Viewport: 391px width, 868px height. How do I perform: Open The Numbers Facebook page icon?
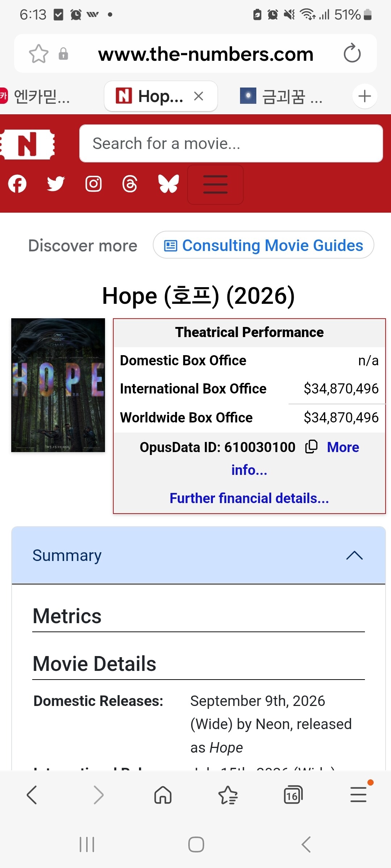17,184
